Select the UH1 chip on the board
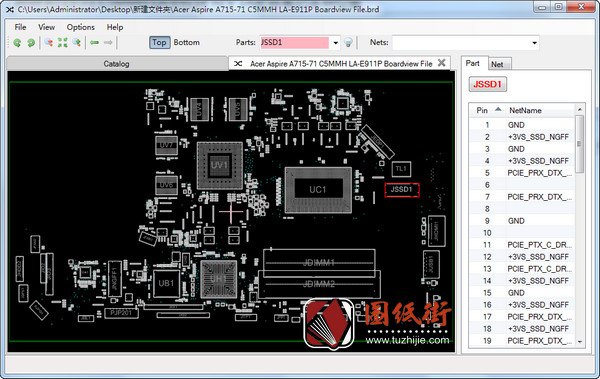Image resolution: width=600 pixels, height=379 pixels. 218,279
